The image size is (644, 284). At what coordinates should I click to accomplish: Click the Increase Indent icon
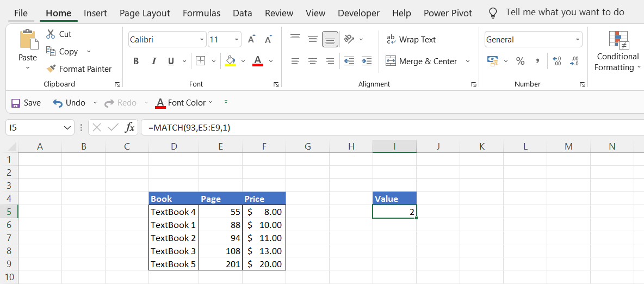[x=367, y=61]
